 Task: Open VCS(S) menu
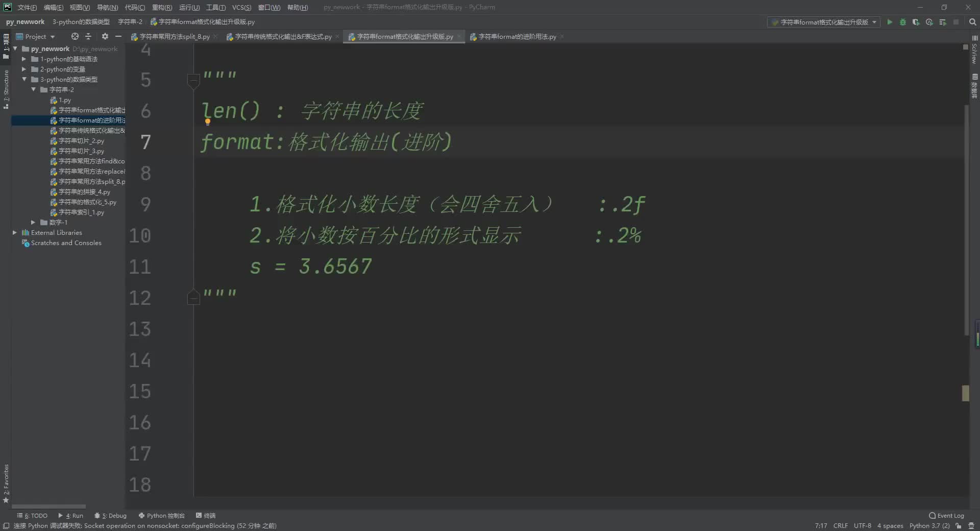pos(241,7)
